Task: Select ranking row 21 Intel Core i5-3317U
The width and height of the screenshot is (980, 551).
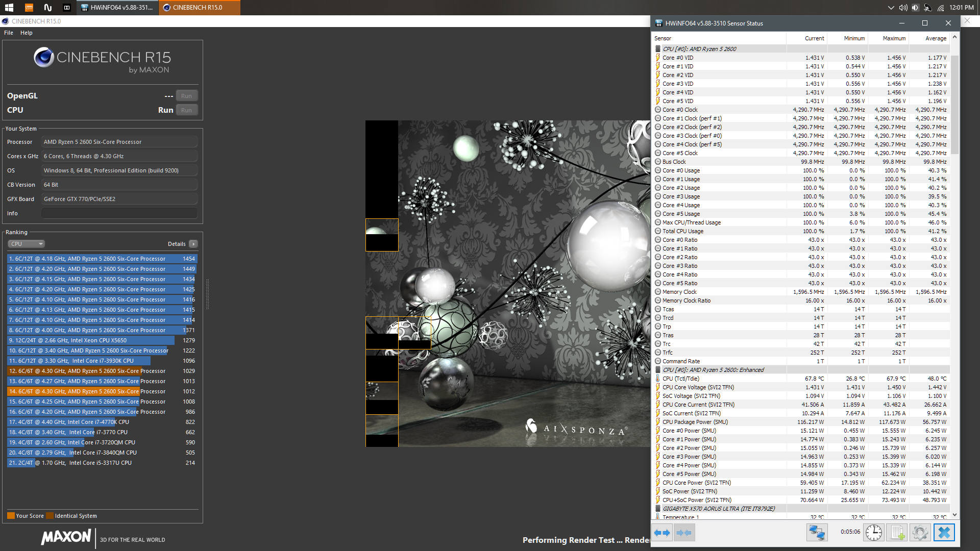Action: 102,463
